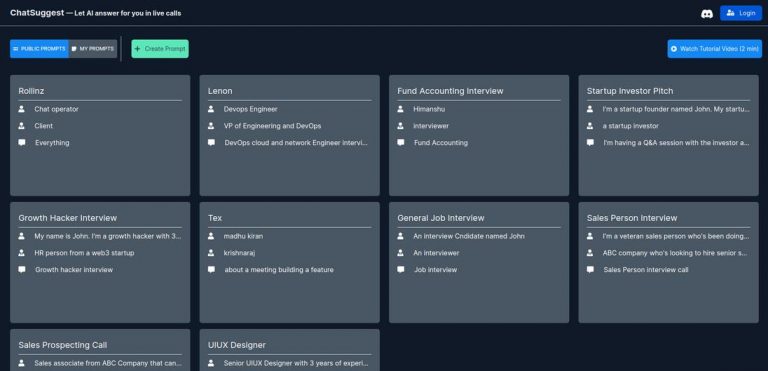Open the Fund Accounting Interview card title
768x371 pixels.
(x=450, y=91)
